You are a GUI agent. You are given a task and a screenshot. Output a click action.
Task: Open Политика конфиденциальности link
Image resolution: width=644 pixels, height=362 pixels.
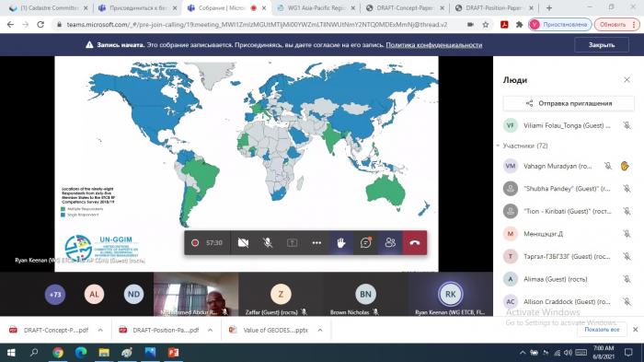click(433, 45)
